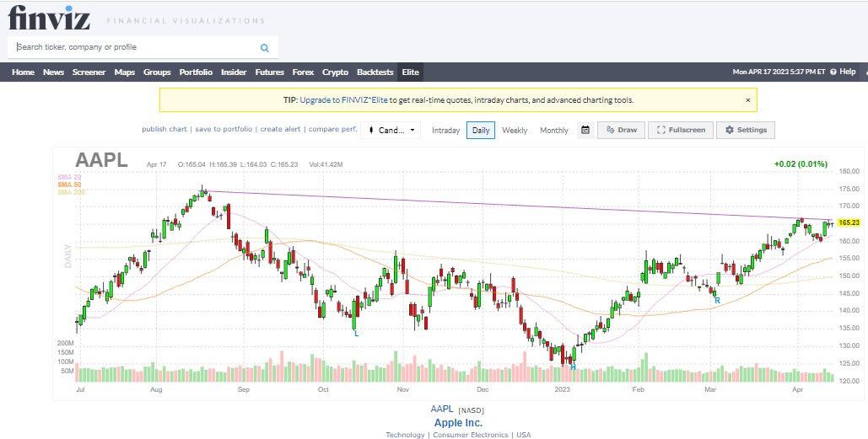This screenshot has height=439, width=868.
Task: Switch to Weekly timeframe
Action: coord(515,130)
